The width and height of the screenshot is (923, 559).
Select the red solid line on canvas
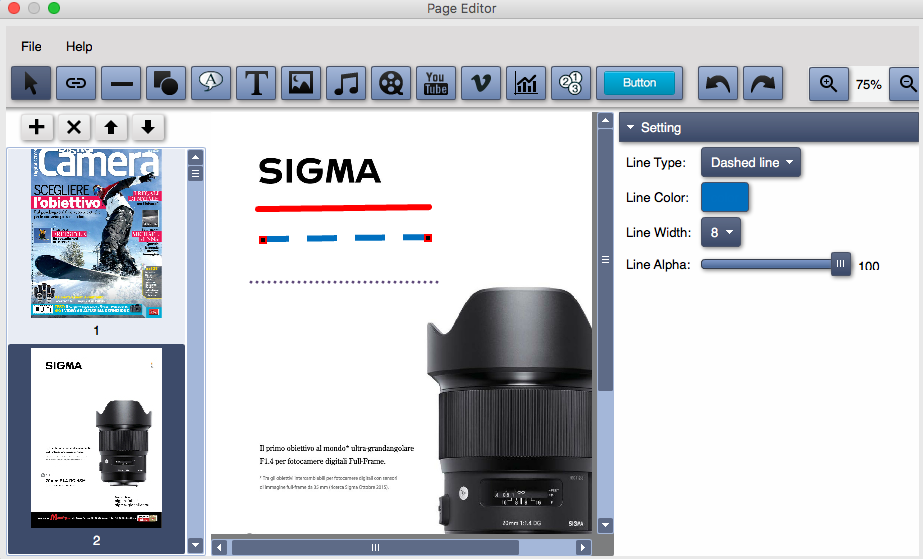coord(343,208)
